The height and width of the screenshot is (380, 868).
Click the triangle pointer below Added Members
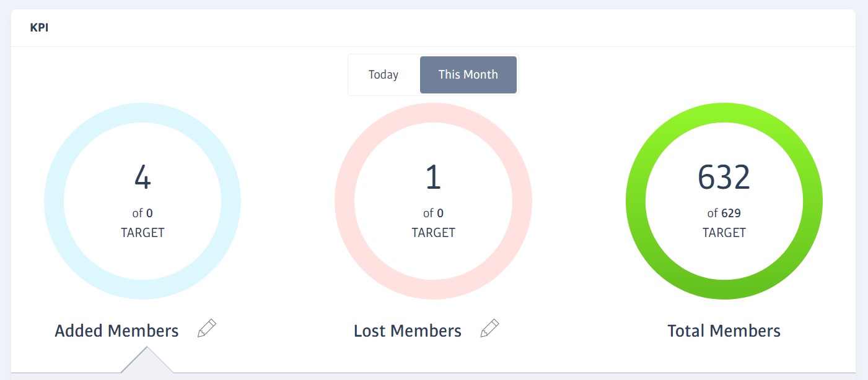click(x=147, y=362)
